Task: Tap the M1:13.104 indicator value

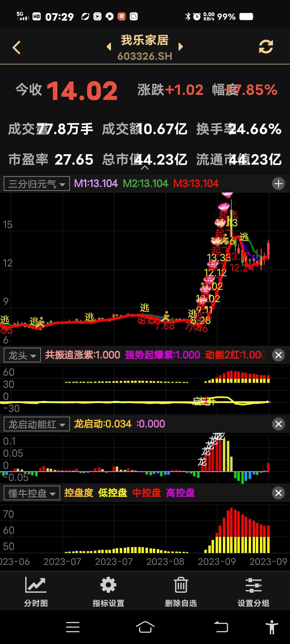Action: click(96, 184)
